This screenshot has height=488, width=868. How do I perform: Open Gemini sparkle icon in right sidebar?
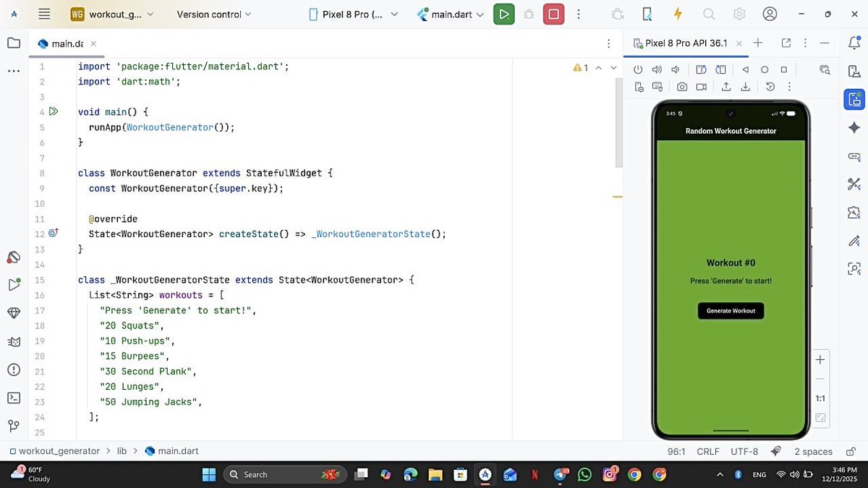854,127
